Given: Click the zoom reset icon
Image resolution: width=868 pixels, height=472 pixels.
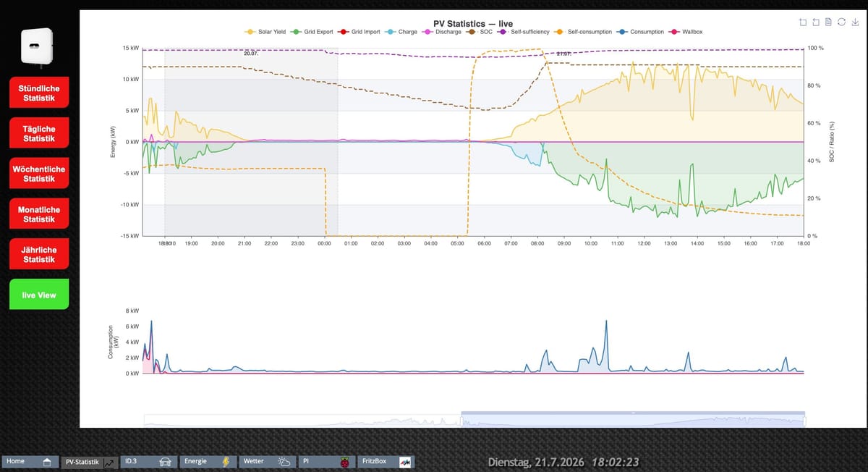Looking at the screenshot, I should coord(817,22).
